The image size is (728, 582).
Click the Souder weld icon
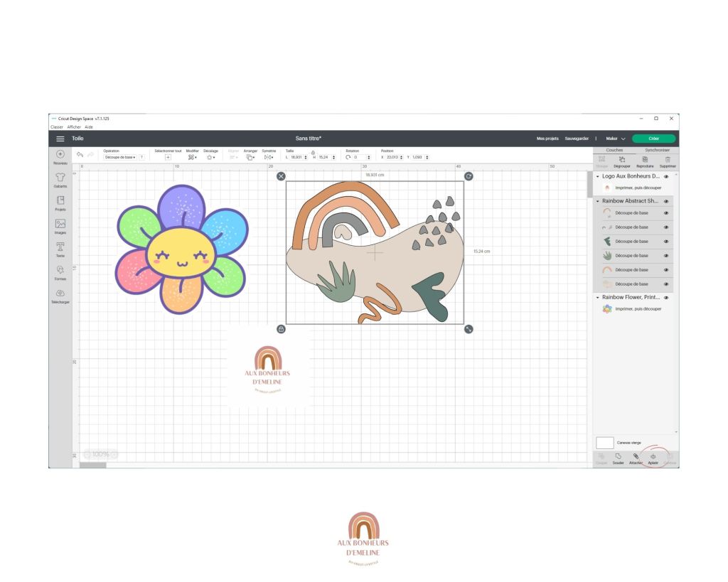click(618, 456)
